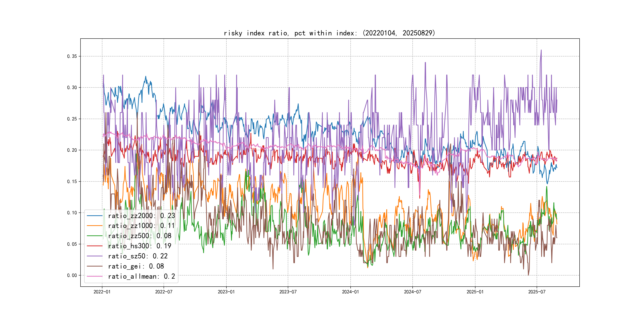Select the 'ratio_allmean: 0.2' legend label

(x=142, y=276)
